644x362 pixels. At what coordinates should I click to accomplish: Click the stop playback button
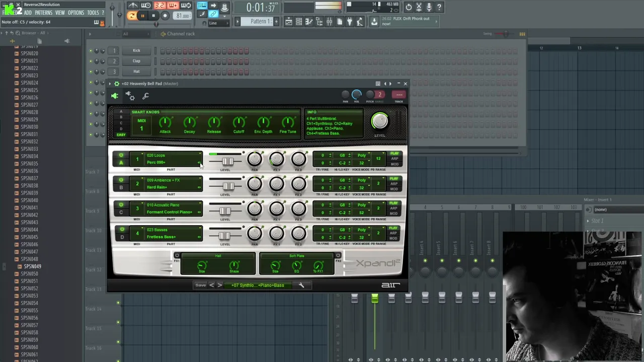pyautogui.click(x=153, y=16)
